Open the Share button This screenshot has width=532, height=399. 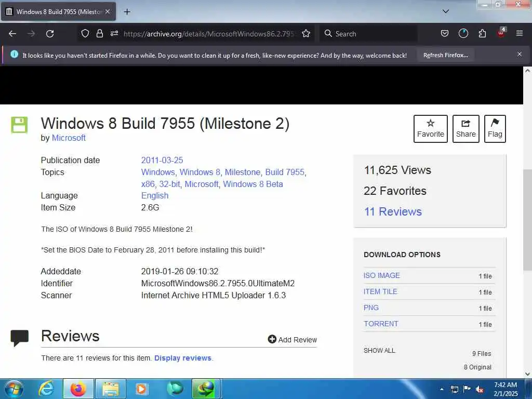466,129
